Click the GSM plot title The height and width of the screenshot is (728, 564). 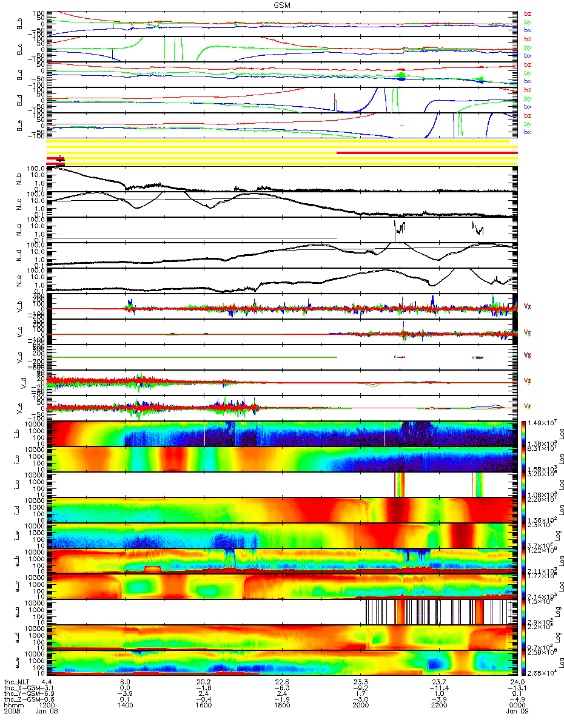coord(283,5)
